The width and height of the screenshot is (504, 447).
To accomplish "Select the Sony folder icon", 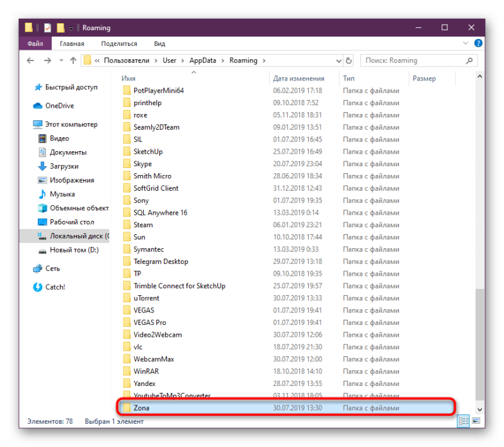I will (x=127, y=200).
